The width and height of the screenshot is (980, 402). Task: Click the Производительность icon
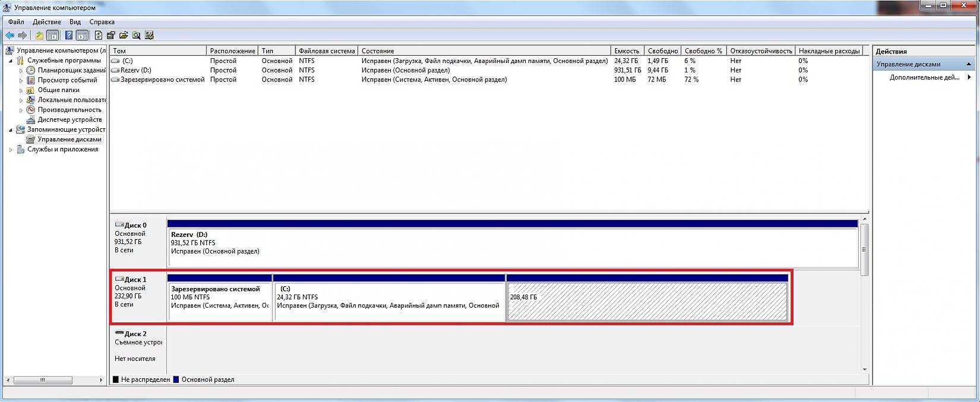pyautogui.click(x=31, y=110)
